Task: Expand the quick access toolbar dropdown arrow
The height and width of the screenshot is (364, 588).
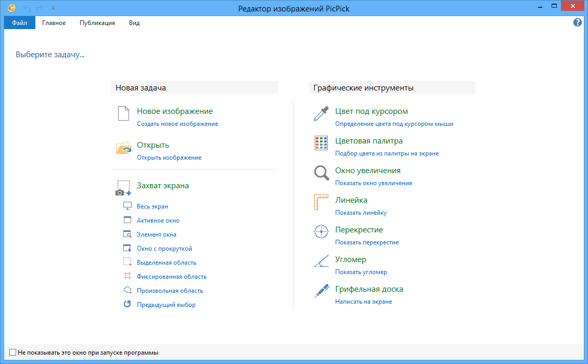Action: click(53, 8)
